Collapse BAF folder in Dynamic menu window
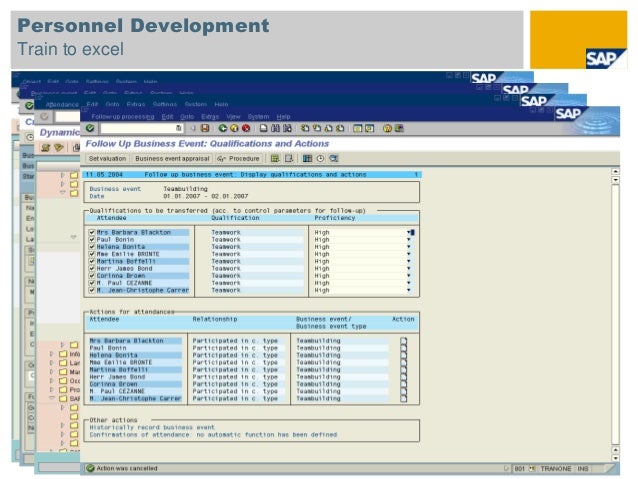638x479 pixels. pyautogui.click(x=52, y=398)
